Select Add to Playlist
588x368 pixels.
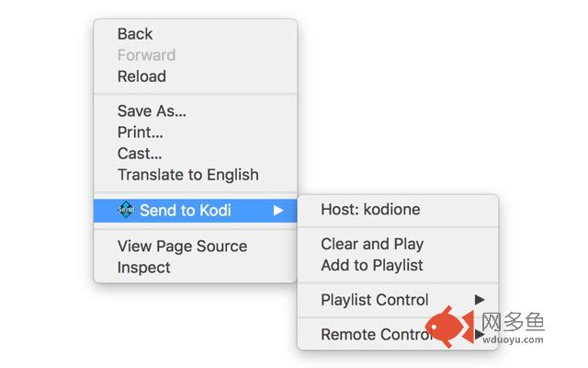coord(372,266)
